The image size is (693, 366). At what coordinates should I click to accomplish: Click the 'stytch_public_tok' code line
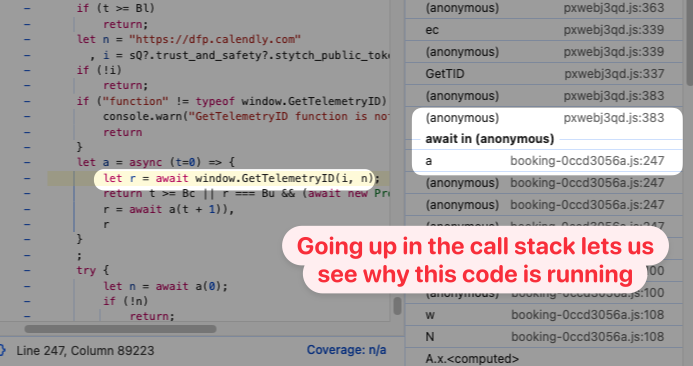click(240, 55)
